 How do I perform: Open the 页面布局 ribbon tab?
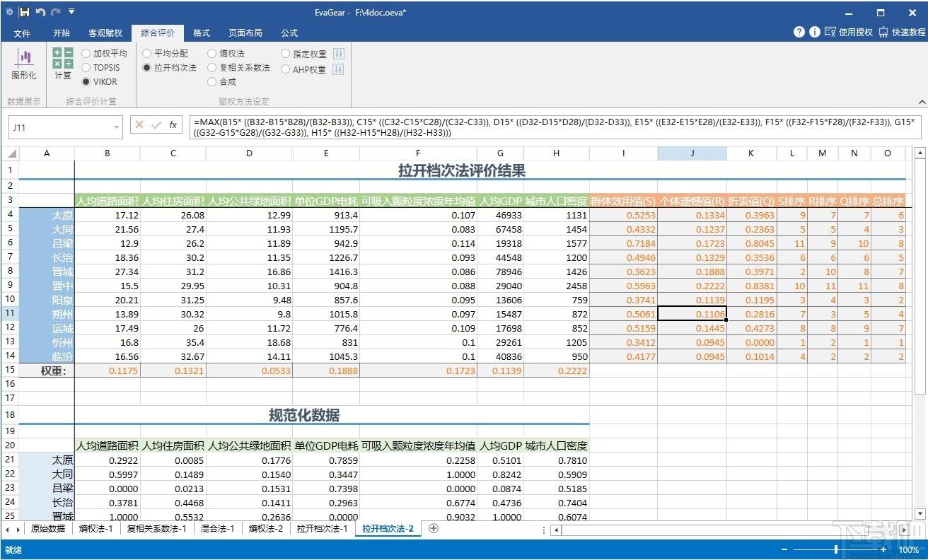coord(245,33)
